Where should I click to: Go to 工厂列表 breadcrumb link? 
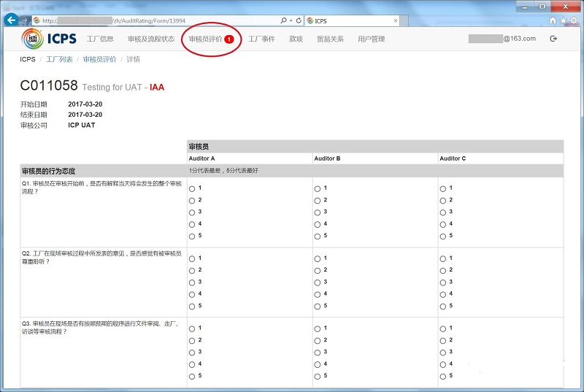[59, 59]
